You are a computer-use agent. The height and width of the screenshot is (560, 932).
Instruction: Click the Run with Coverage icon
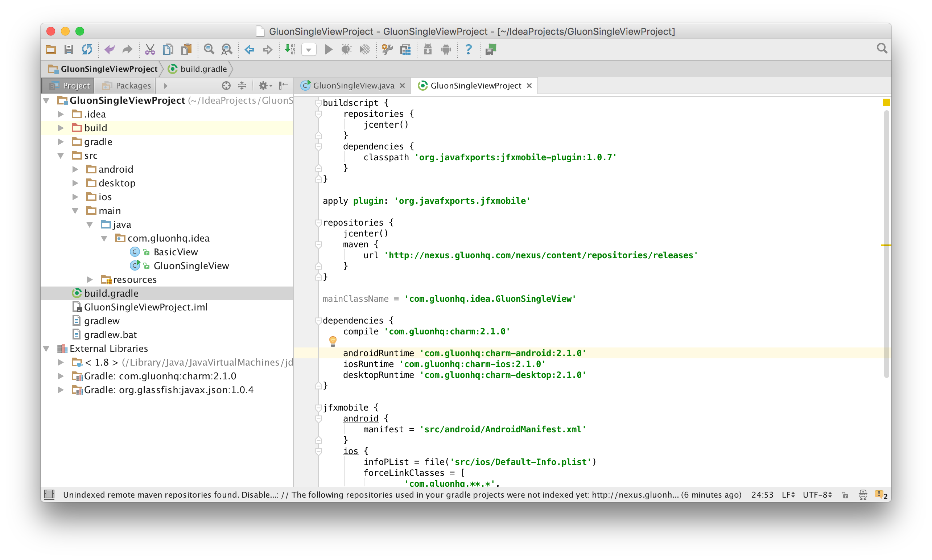click(x=364, y=49)
